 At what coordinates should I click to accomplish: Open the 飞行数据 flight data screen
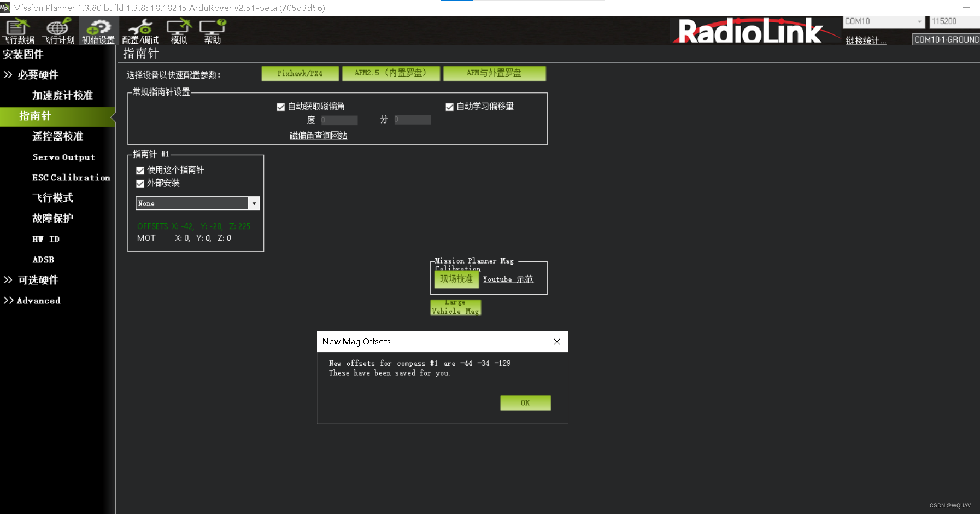(x=18, y=31)
